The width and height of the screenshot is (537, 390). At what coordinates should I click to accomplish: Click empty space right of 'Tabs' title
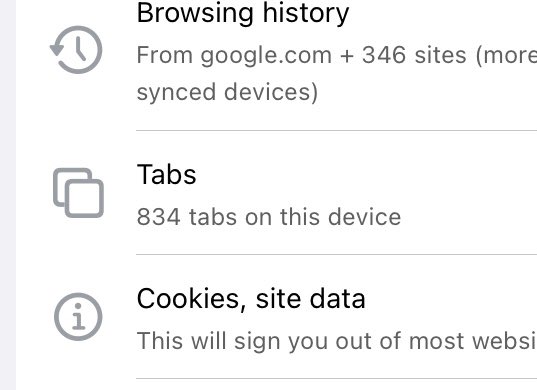point(366,174)
